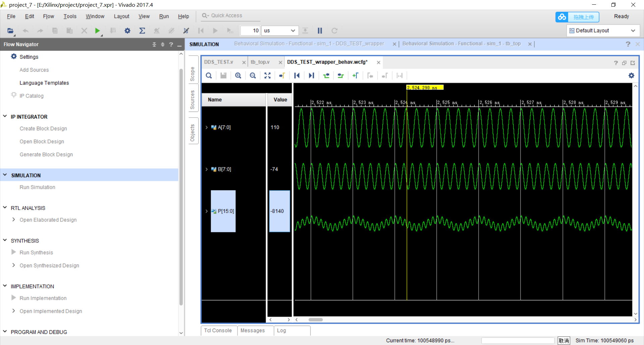The height and width of the screenshot is (345, 644).
Task: Click Run Simulation in Flow Navigator
Action: pyautogui.click(x=37, y=187)
